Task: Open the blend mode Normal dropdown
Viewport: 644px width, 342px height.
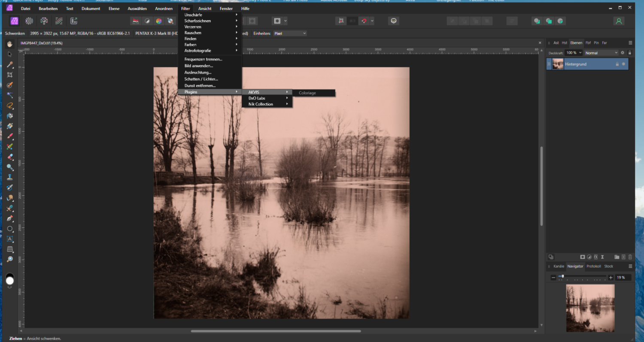Action: click(x=601, y=53)
